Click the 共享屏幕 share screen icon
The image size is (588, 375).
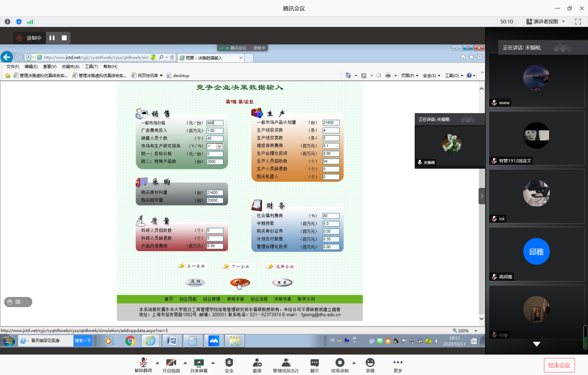click(x=199, y=363)
